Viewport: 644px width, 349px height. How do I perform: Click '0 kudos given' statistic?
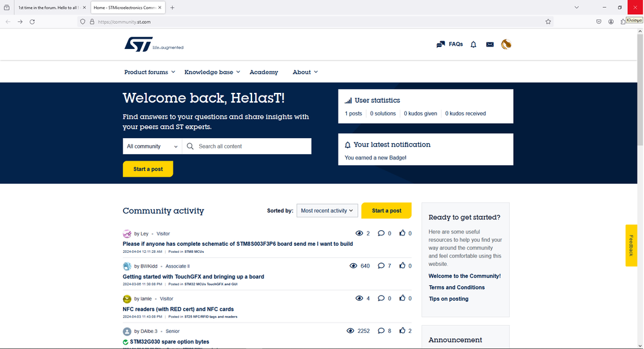tap(420, 114)
